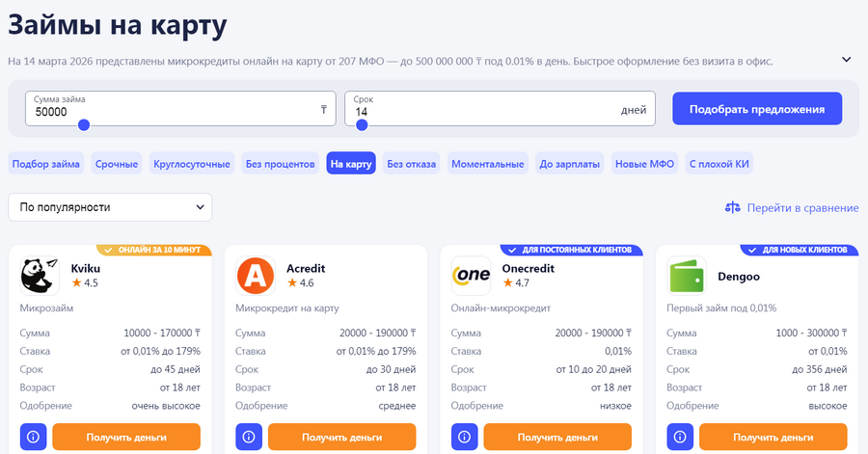Select the 'Без процентов' filter tab
Viewport: 868px width, 454px height.
[x=280, y=164]
